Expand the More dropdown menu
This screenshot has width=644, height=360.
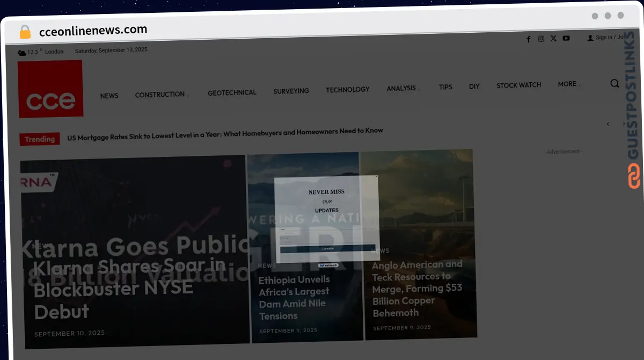tap(568, 84)
